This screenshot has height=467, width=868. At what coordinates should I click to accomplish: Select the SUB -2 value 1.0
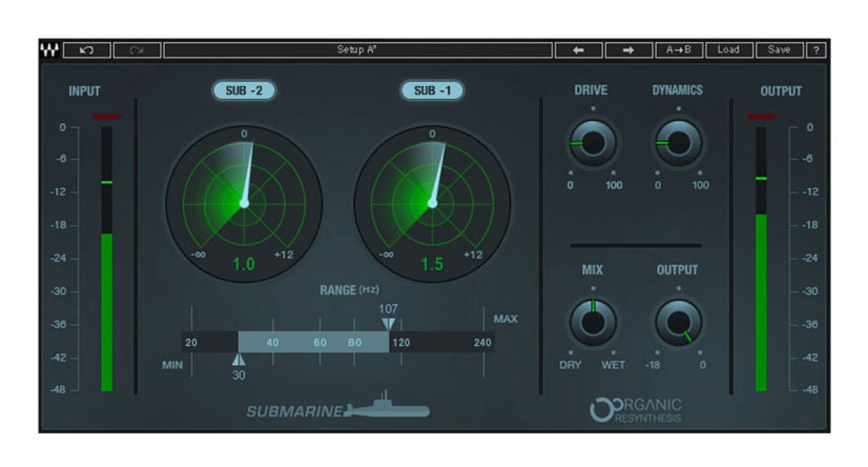(x=244, y=264)
